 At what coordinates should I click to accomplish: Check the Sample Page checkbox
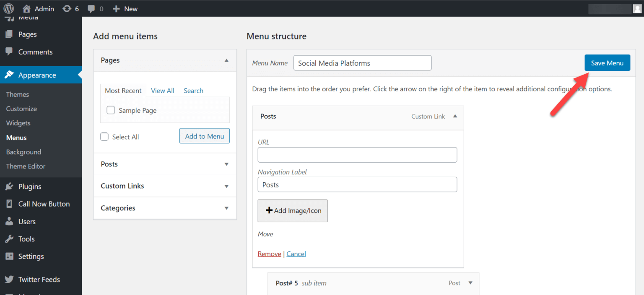111,110
